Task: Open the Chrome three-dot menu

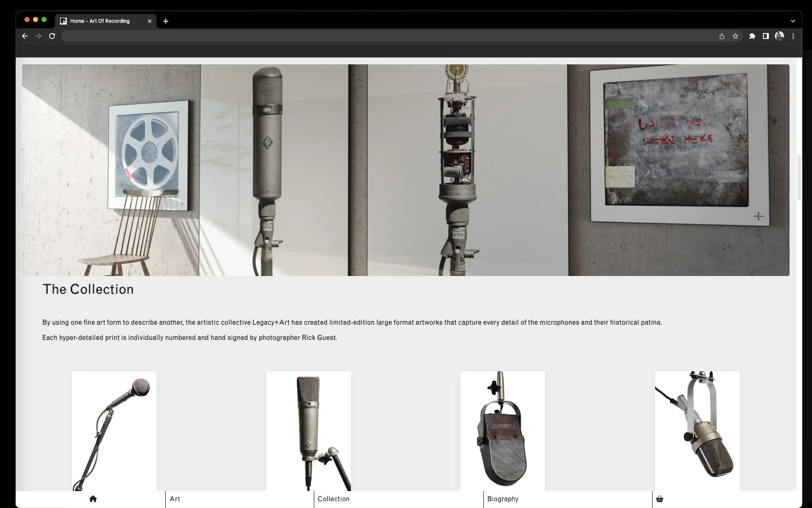Action: [793, 36]
